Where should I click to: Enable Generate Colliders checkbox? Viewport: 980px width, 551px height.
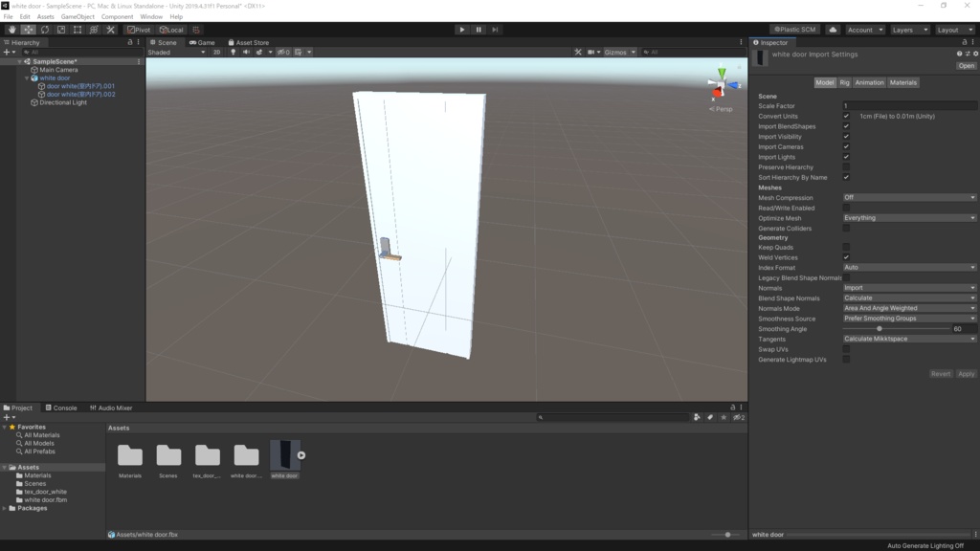[846, 228]
